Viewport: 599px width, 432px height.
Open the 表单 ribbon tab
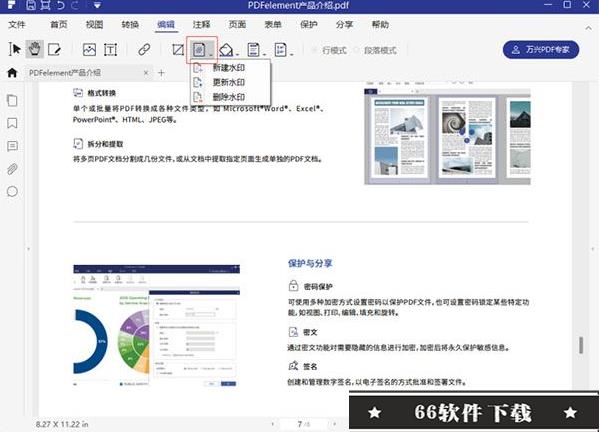[x=273, y=25]
